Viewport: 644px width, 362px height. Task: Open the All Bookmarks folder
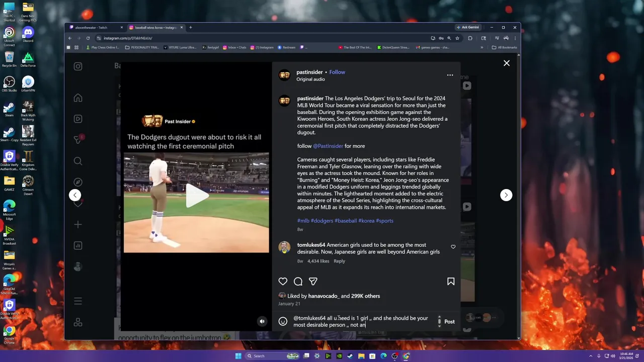click(504, 47)
